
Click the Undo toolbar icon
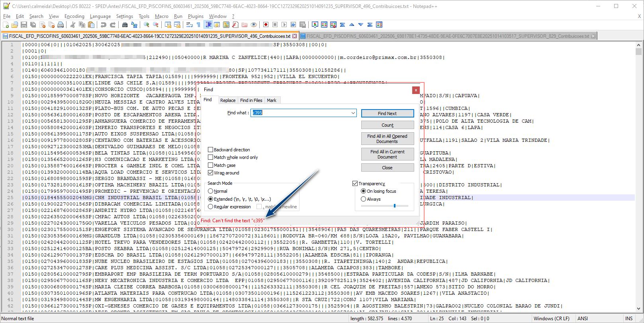point(104,25)
